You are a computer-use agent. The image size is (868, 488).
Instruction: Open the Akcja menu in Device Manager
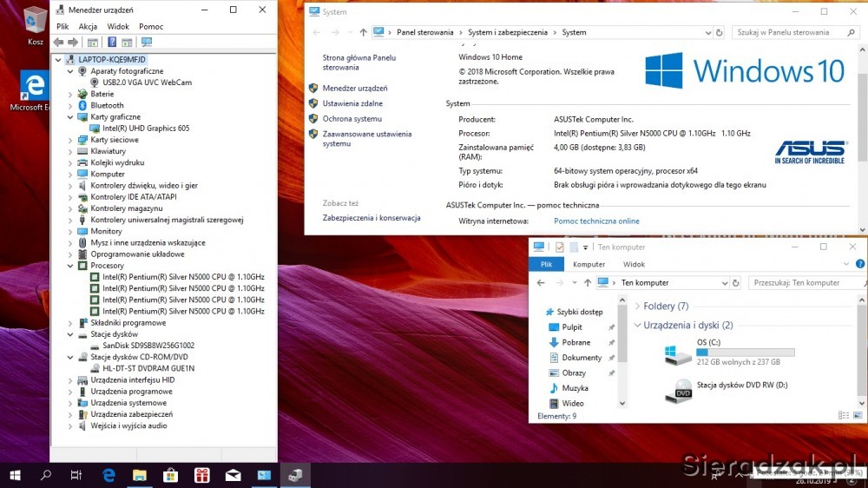tap(88, 27)
